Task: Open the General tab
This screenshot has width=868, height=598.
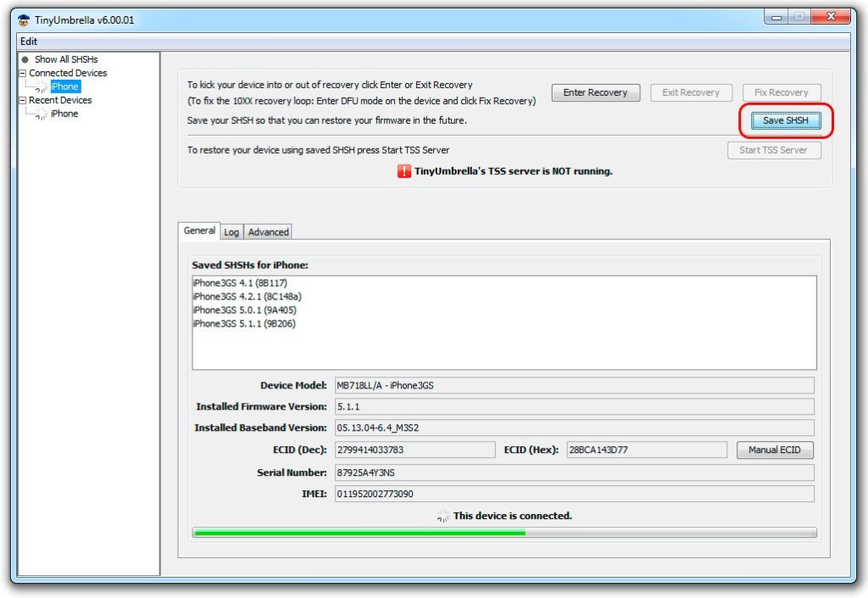Action: (199, 232)
